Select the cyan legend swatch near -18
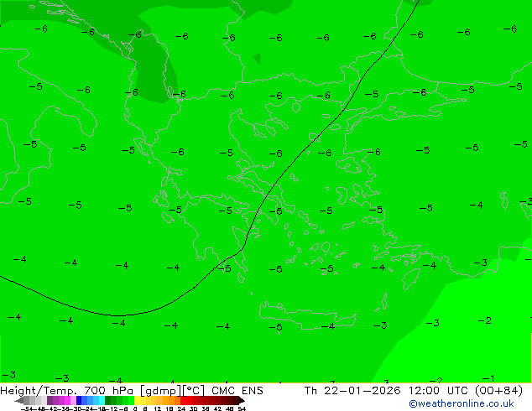Screen dimensions: 532x411 pos(102,400)
